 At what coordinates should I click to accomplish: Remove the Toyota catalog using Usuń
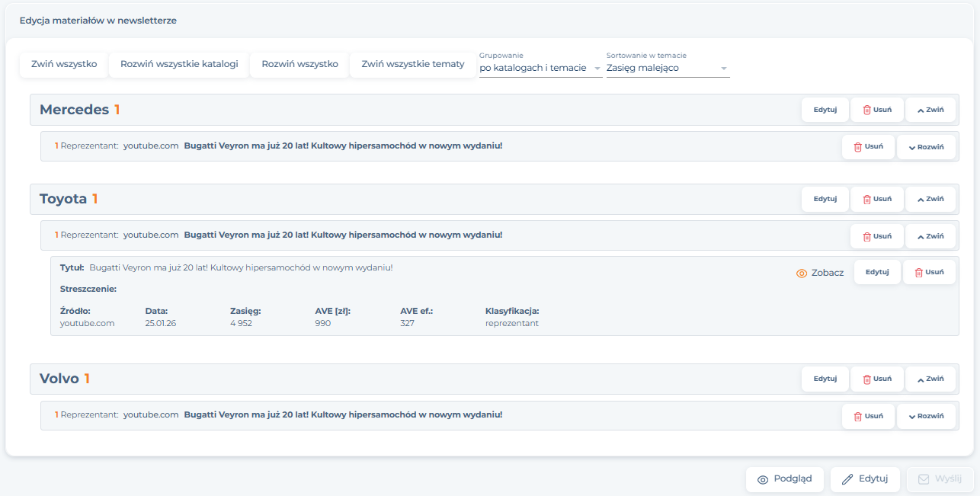point(876,199)
